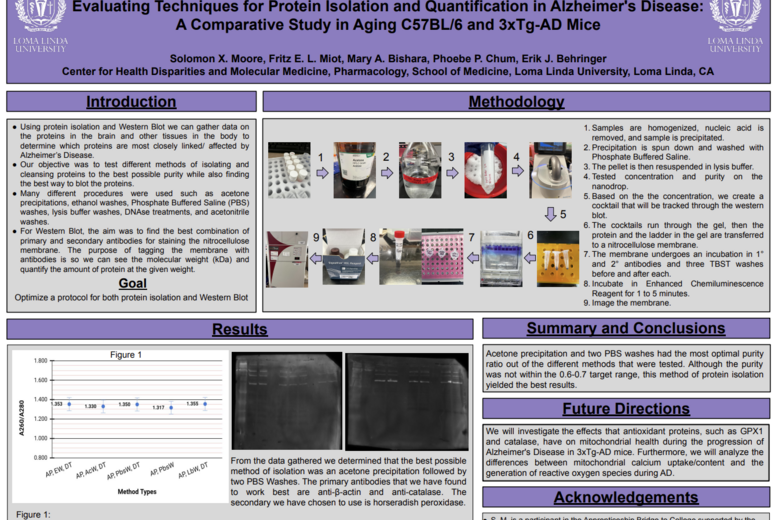Image resolution: width=775 pixels, height=520 pixels.
Task: Open the photo of the chemiluminescence reagent box
Action: point(344,257)
